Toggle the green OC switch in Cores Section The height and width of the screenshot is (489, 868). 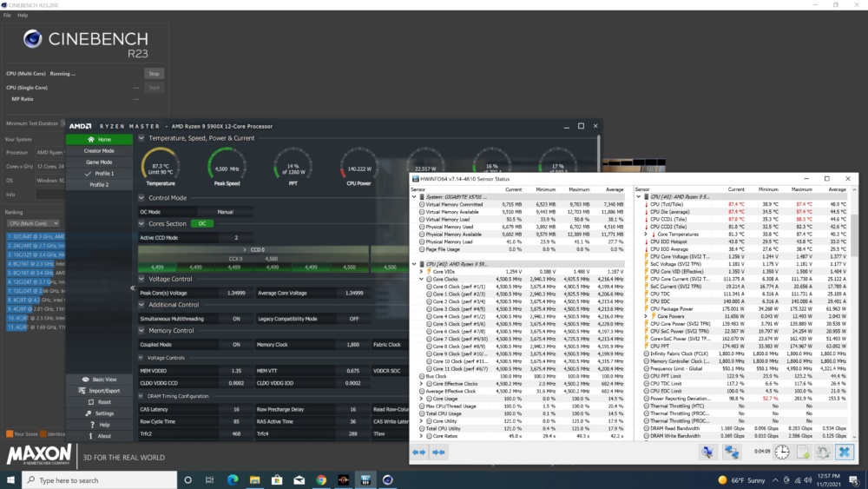(x=202, y=224)
